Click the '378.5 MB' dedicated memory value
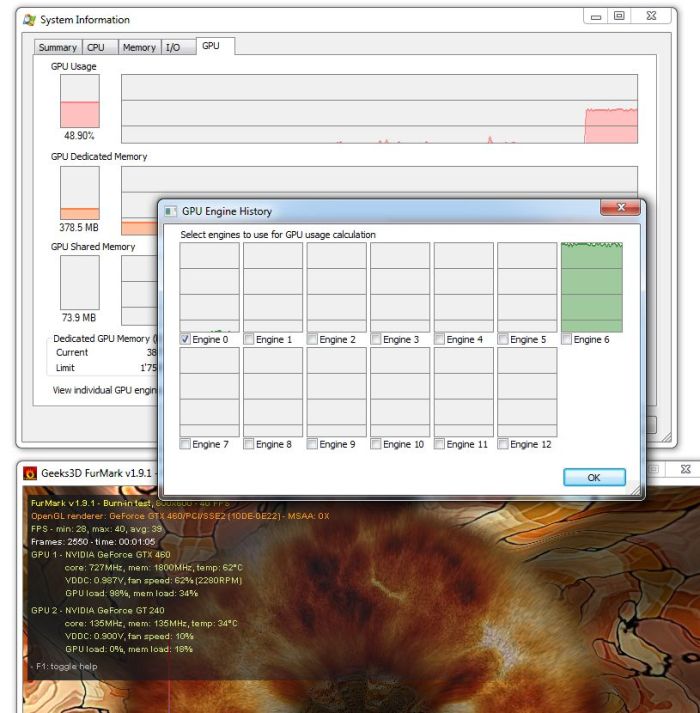Viewport: 700px width, 713px height. coord(79,227)
